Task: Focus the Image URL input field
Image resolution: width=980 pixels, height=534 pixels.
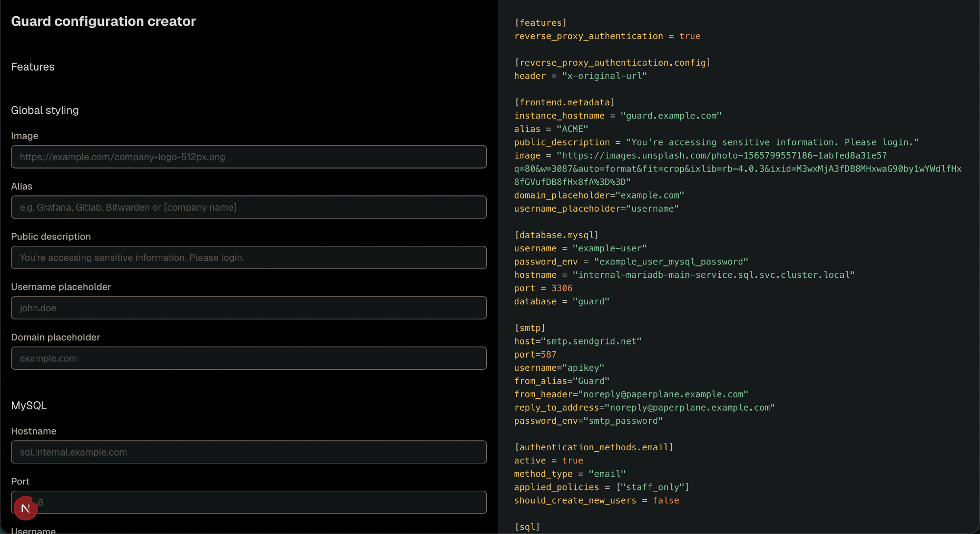Action: click(x=248, y=157)
